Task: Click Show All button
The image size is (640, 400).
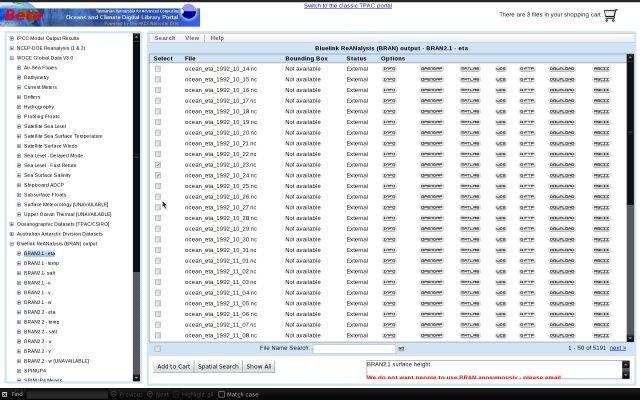Action: [x=258, y=367]
